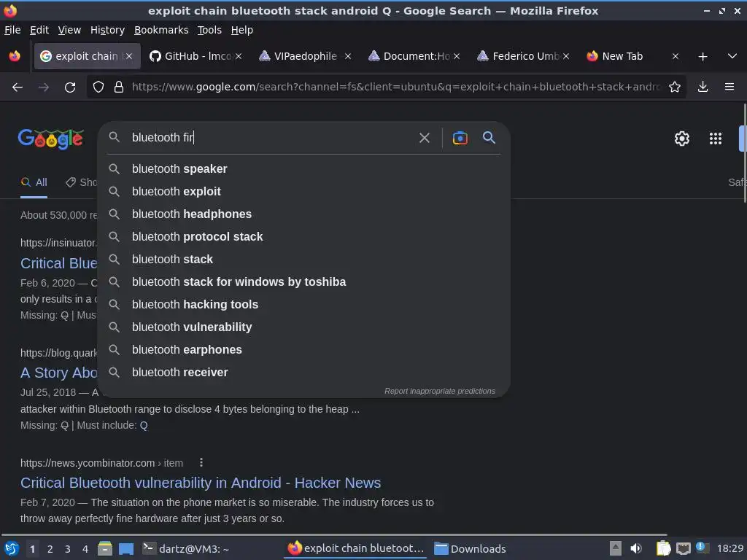The width and height of the screenshot is (747, 560).
Task: Open the Help menu
Action: 242,30
